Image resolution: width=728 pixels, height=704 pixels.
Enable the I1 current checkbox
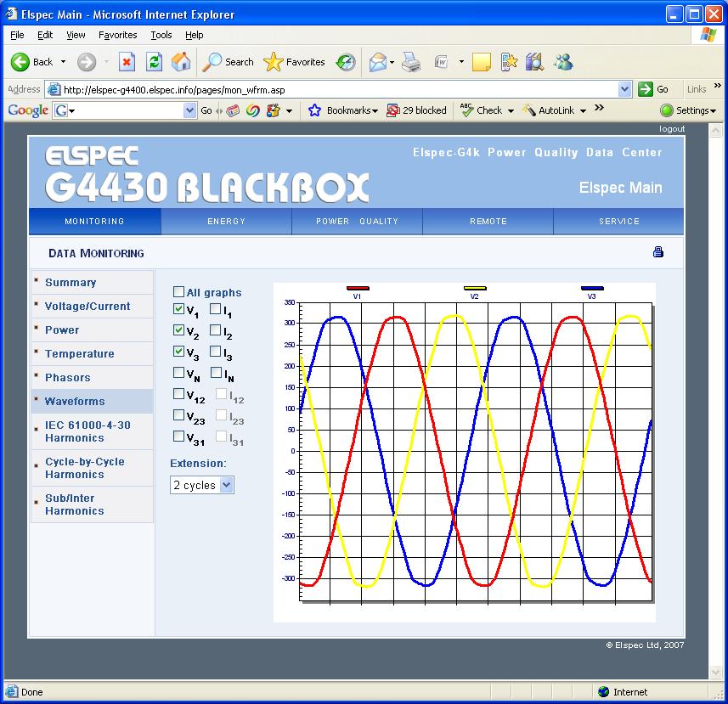pyautogui.click(x=216, y=308)
